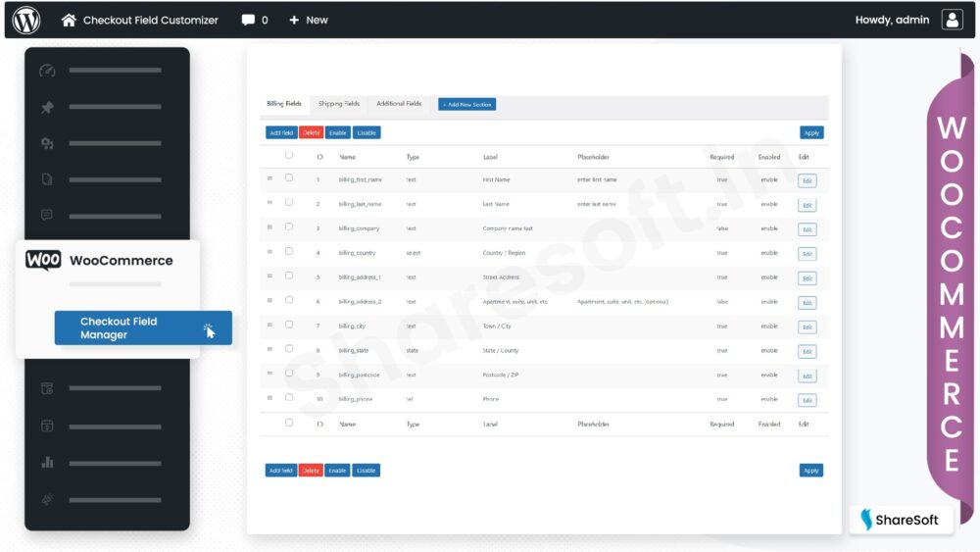This screenshot has width=980, height=552.
Task: Click the calendar icon in sidebar
Action: click(47, 427)
